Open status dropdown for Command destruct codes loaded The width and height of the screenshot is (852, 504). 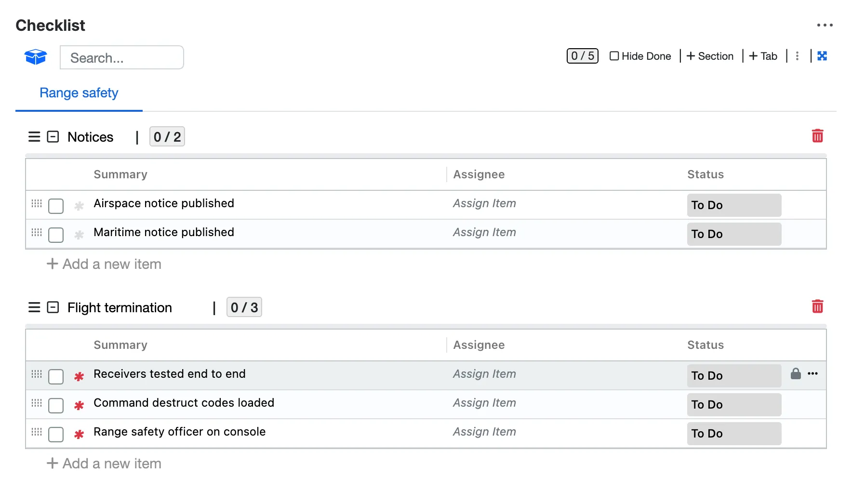click(734, 405)
